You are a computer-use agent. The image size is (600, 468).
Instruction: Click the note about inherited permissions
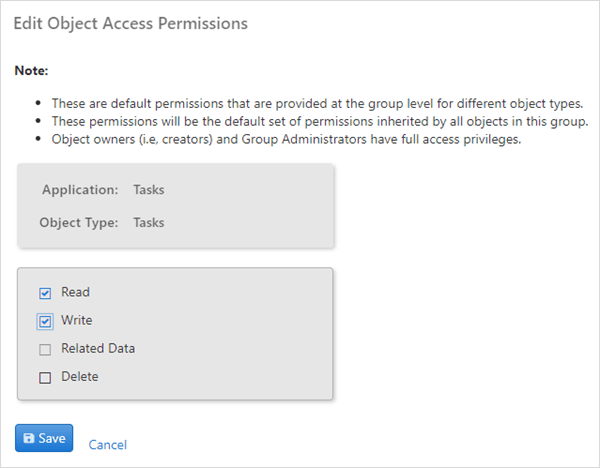[320, 121]
